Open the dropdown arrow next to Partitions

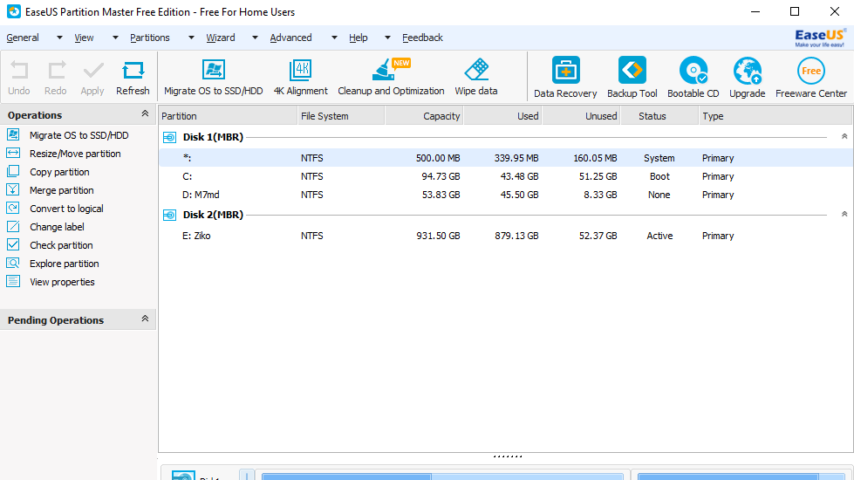click(191, 38)
